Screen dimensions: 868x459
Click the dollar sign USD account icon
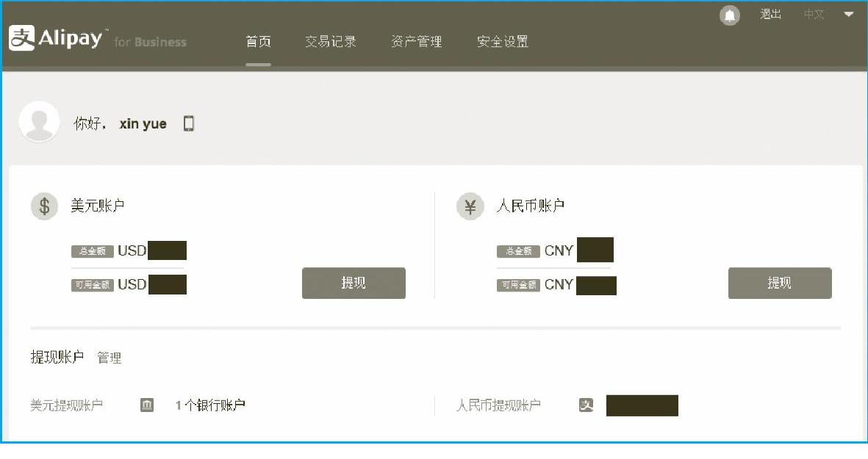pyautogui.click(x=44, y=206)
